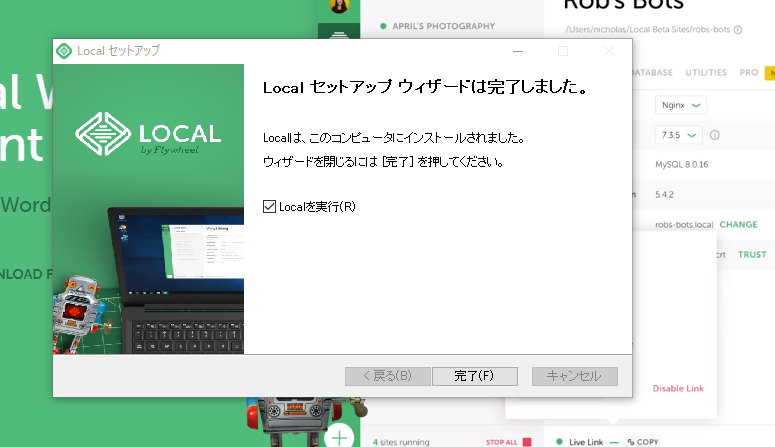The height and width of the screenshot is (447, 775).
Task: Close the Local セットアップ window
Action: [x=608, y=51]
